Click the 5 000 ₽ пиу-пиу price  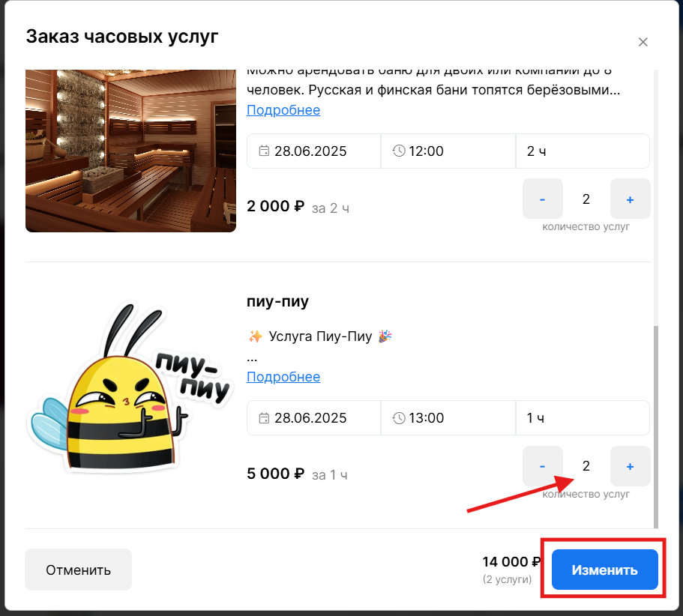[275, 473]
